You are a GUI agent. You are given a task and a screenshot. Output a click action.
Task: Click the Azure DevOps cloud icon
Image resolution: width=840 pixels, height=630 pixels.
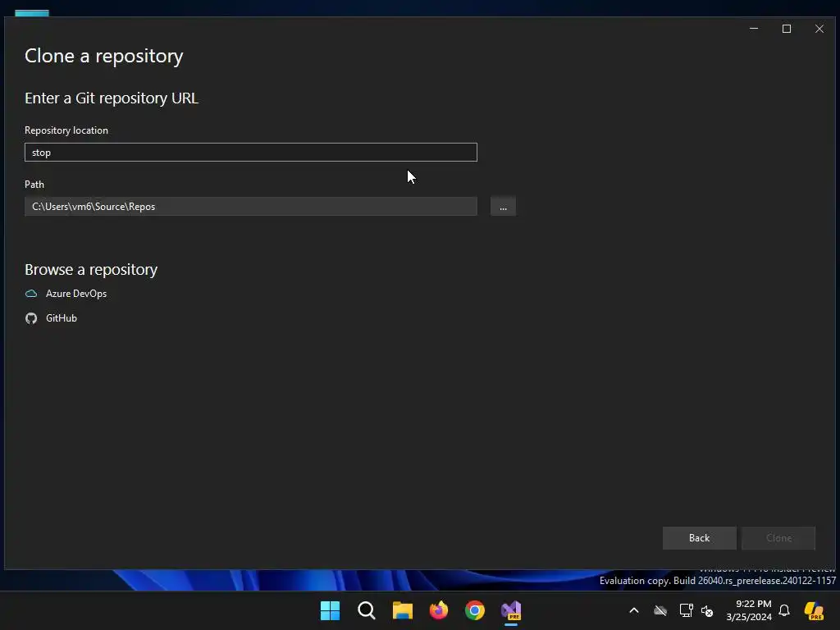pos(31,294)
